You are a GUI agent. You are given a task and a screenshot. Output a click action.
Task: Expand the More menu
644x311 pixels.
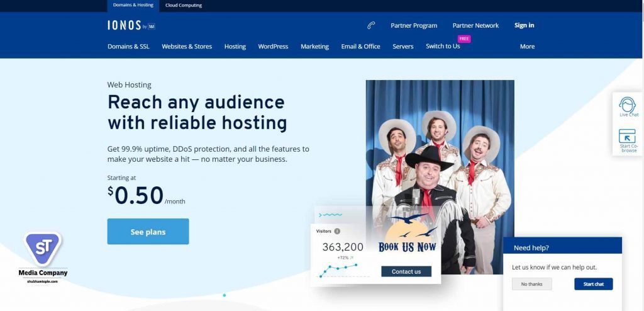pos(528,47)
